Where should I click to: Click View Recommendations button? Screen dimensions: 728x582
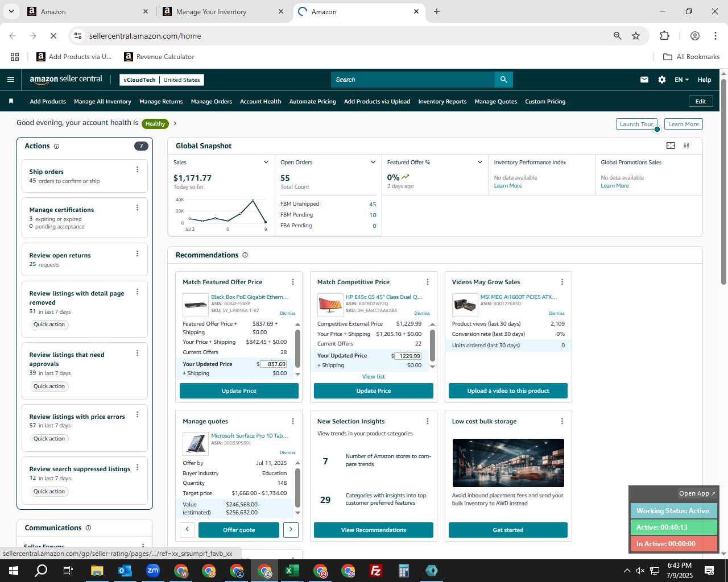pyautogui.click(x=374, y=530)
